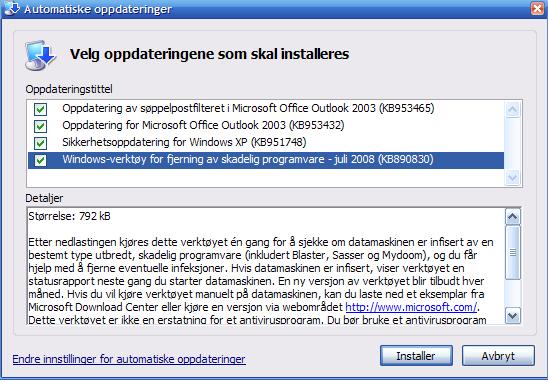Image resolution: width=549 pixels, height=382 pixels.
Task: Uncheck the Outlook 2003 update KB953432 checkbox
Action: point(40,126)
